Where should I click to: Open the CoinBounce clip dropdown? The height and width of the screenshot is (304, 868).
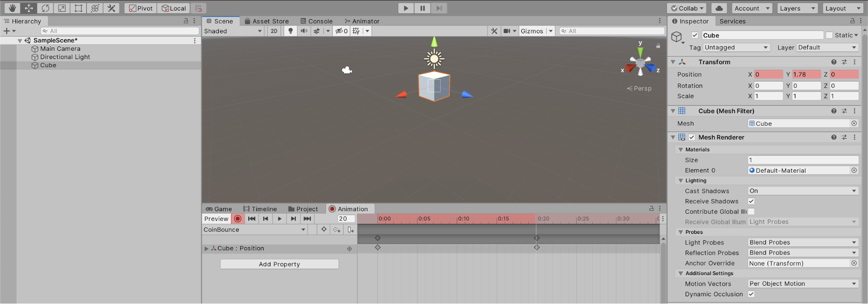click(x=254, y=230)
